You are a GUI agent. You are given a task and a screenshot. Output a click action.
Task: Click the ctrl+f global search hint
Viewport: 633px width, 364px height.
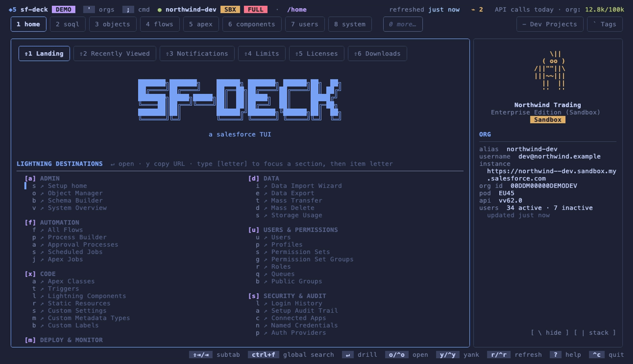tap(291, 355)
